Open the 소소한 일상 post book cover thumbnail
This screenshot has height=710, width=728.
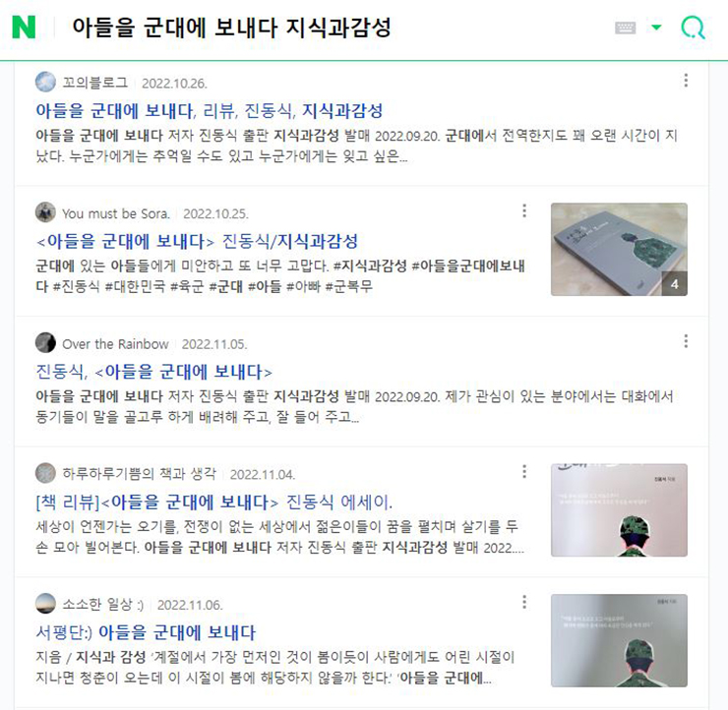(619, 640)
